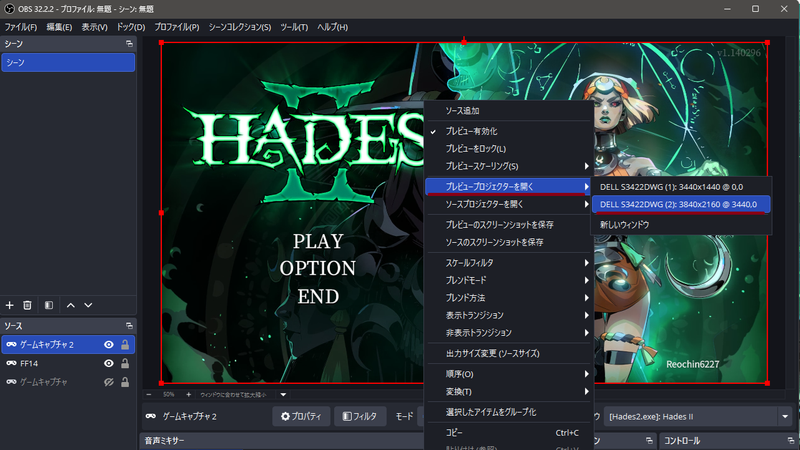This screenshot has width=800, height=450.
Task: Click the OBS logo in title bar
Action: point(9,9)
